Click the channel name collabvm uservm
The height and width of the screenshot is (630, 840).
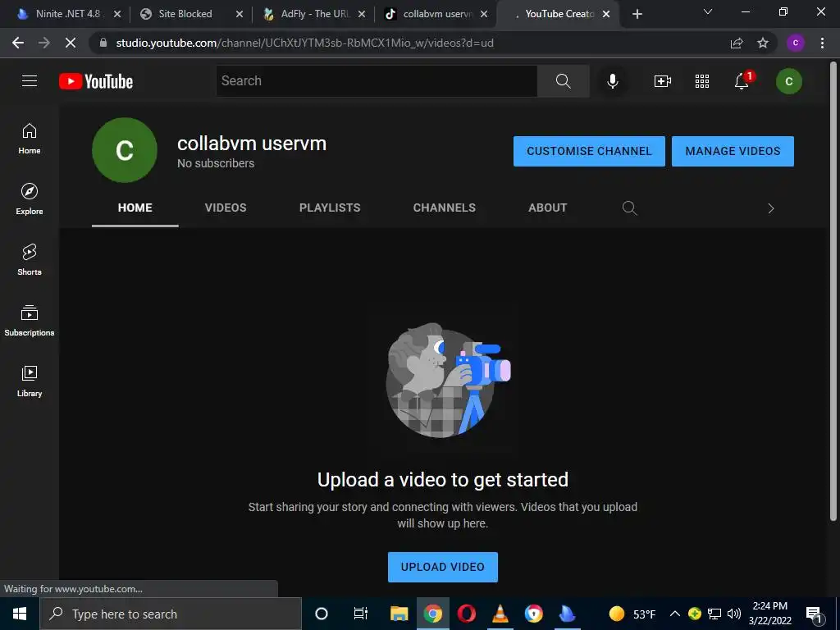click(252, 144)
